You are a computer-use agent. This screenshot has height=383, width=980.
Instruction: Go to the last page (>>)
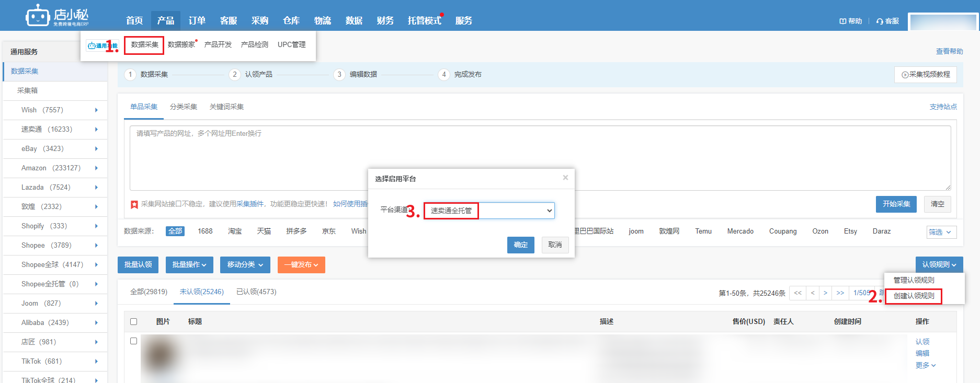coord(840,293)
